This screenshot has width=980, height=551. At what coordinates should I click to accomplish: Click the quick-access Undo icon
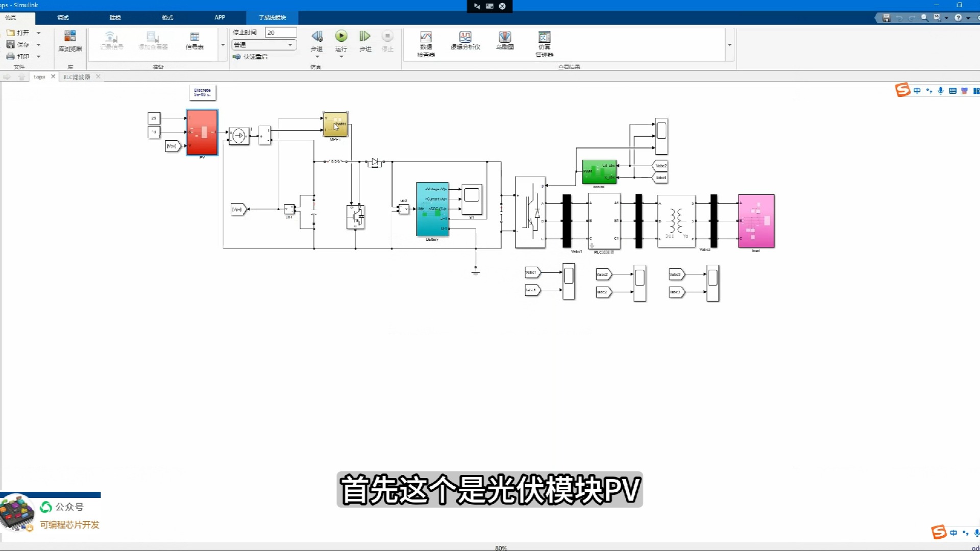[x=899, y=18]
